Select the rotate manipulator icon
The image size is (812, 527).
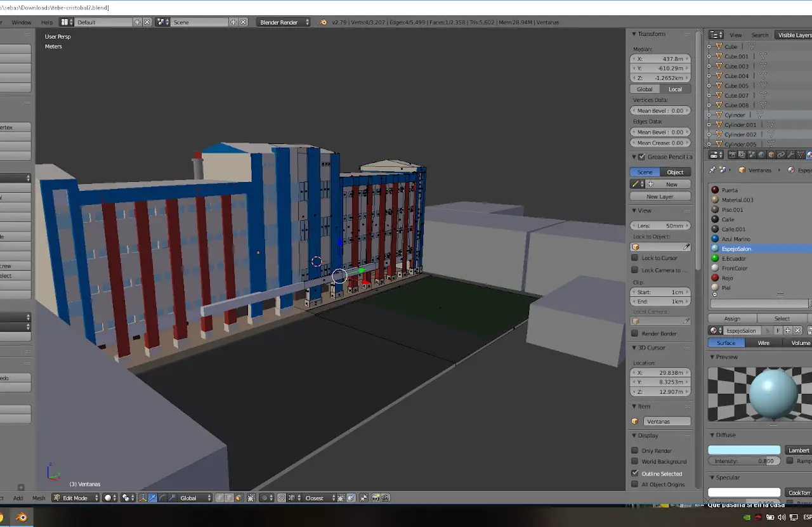pos(162,498)
